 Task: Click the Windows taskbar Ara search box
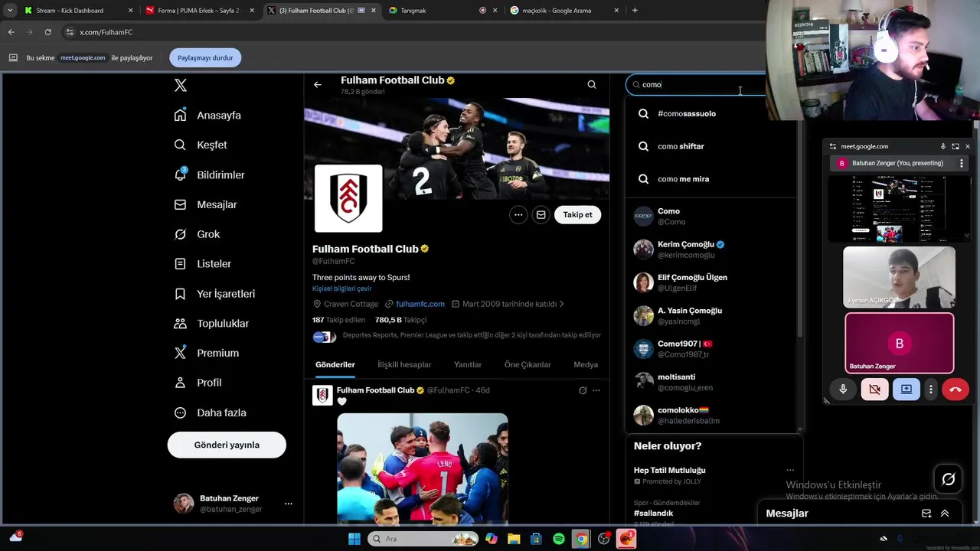[x=423, y=539]
